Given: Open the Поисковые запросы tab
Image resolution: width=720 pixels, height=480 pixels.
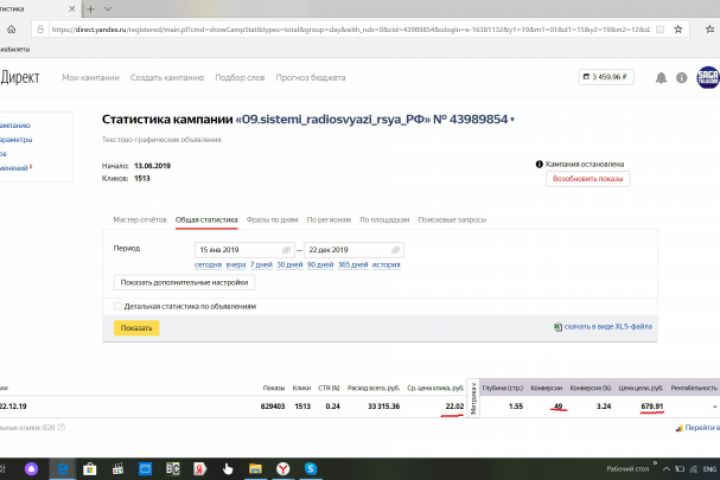Looking at the screenshot, I should [452, 220].
